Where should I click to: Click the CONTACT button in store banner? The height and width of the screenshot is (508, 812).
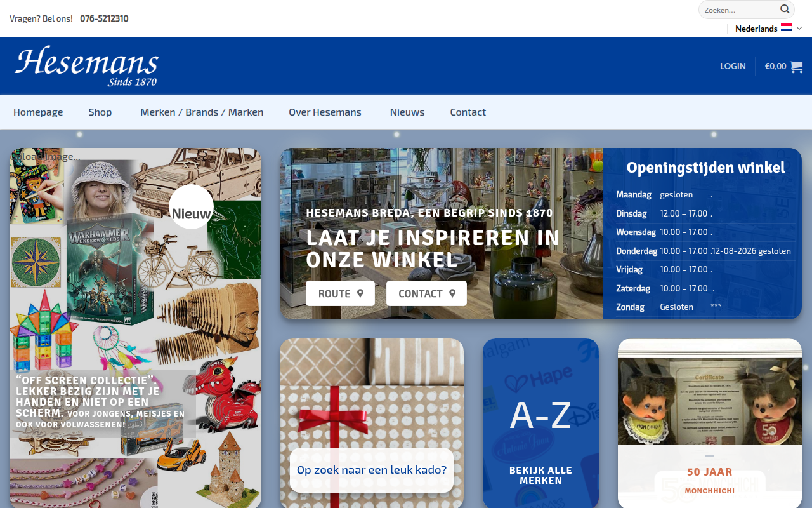[x=426, y=293]
